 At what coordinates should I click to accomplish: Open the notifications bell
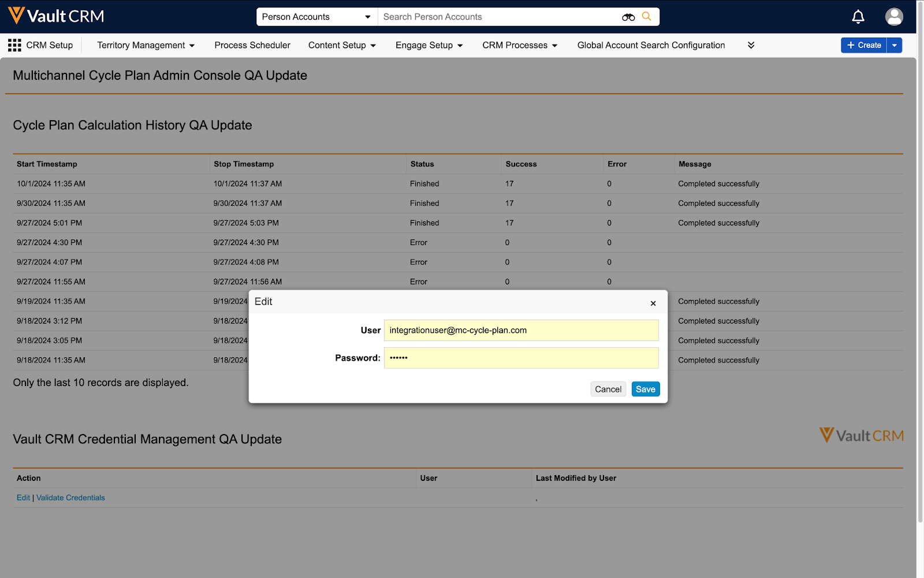858,17
